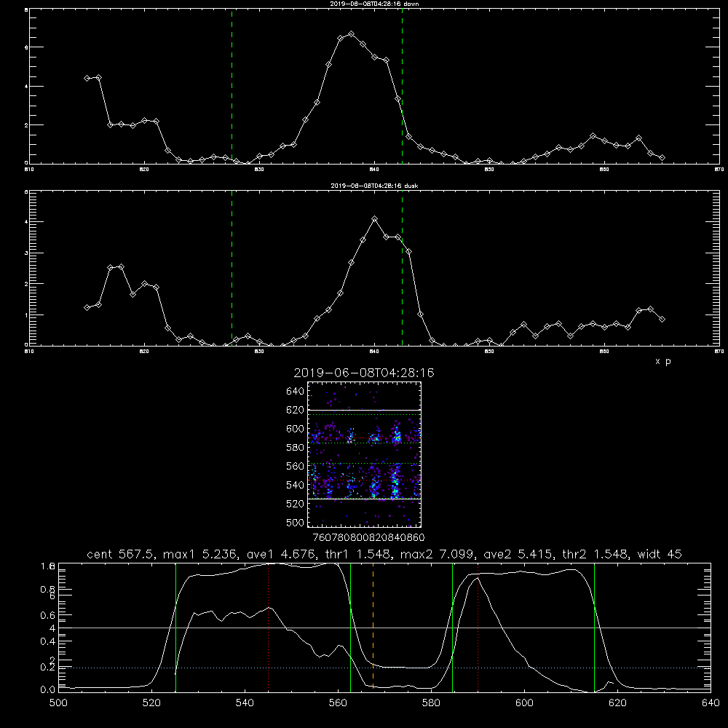Select the 'ave2 5.415' value text
Viewport: 728px width, 728px height.
[x=518, y=554]
